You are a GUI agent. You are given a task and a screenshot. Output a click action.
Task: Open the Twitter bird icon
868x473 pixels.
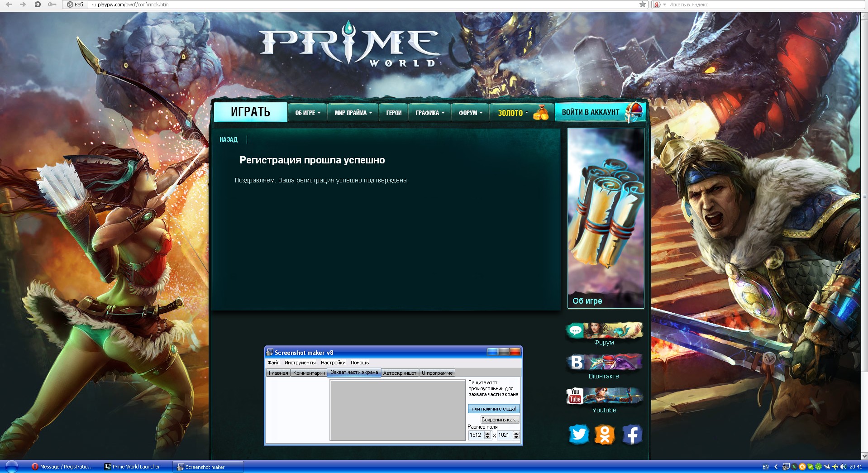578,435
